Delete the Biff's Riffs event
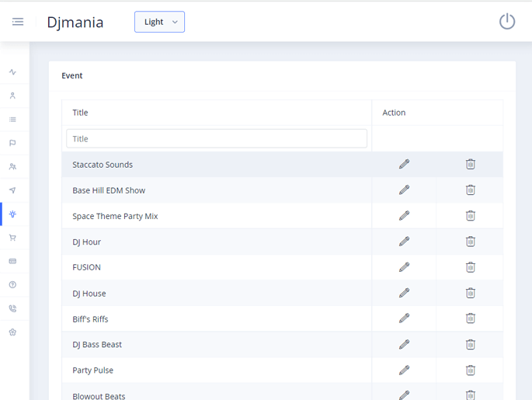This screenshot has width=532, height=400. coord(470,318)
